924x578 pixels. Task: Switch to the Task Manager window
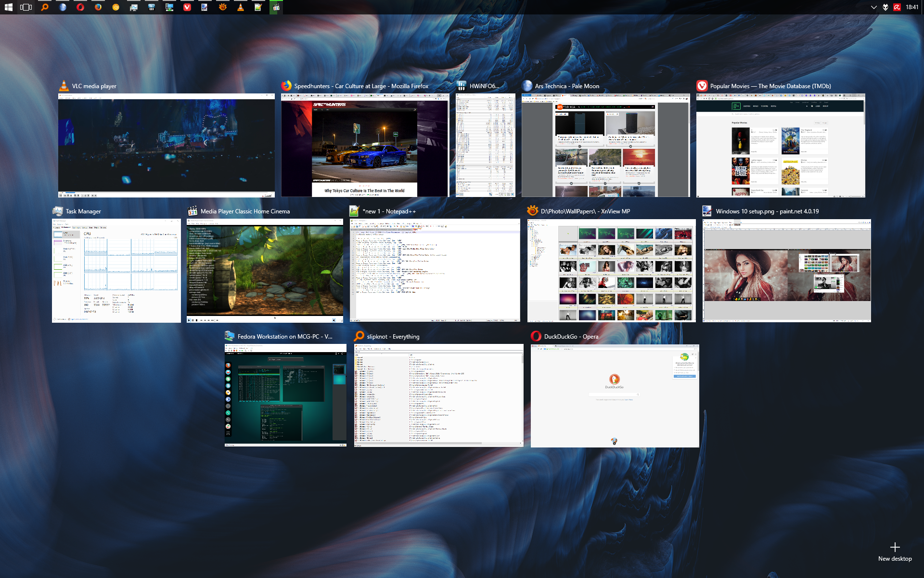coord(116,271)
